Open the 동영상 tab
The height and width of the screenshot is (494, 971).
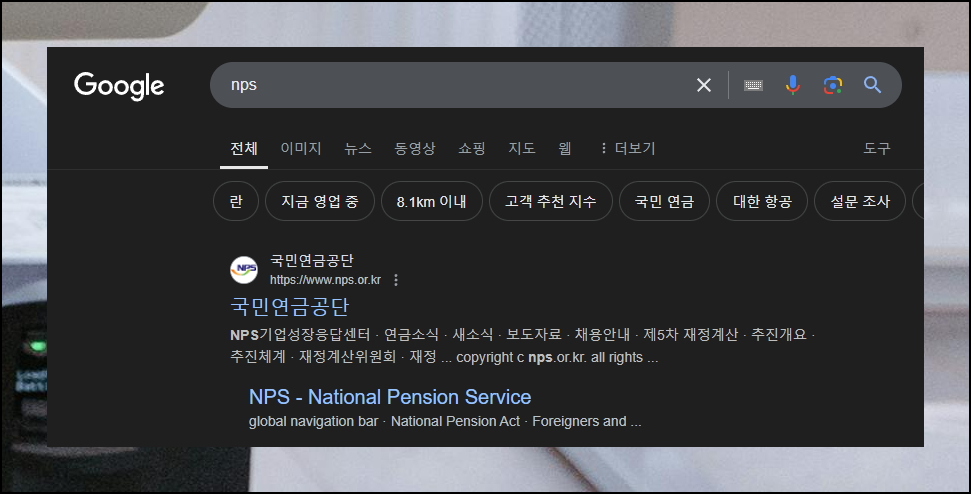pyautogui.click(x=415, y=149)
